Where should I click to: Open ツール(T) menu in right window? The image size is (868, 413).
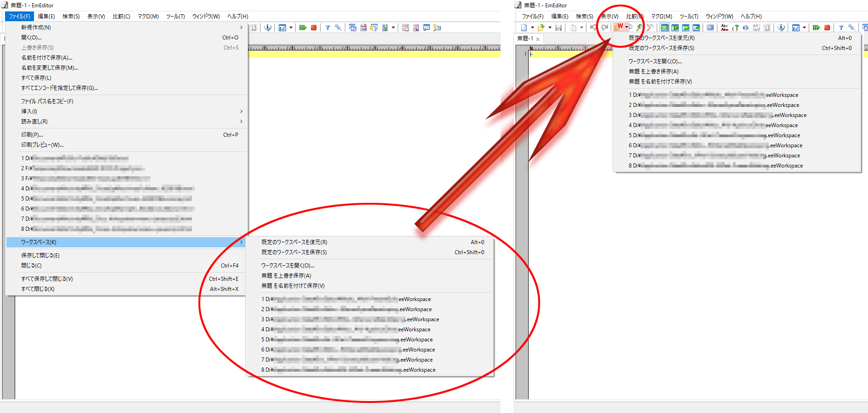pyautogui.click(x=689, y=16)
